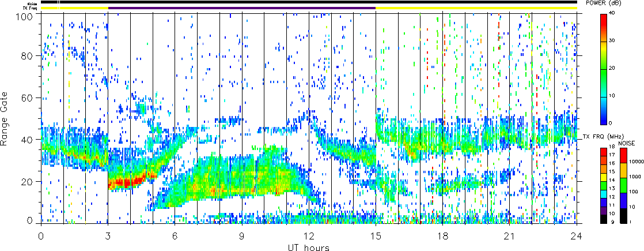The height and width of the screenshot is (251, 644).
Task: Select the purple TX Freq bar segment at top
Action: [x=242, y=8]
